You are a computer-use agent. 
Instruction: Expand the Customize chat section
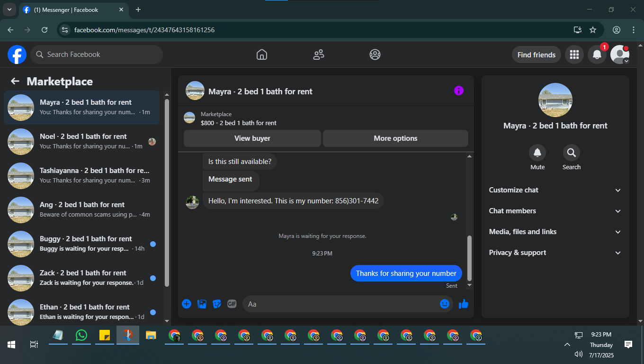pos(555,190)
